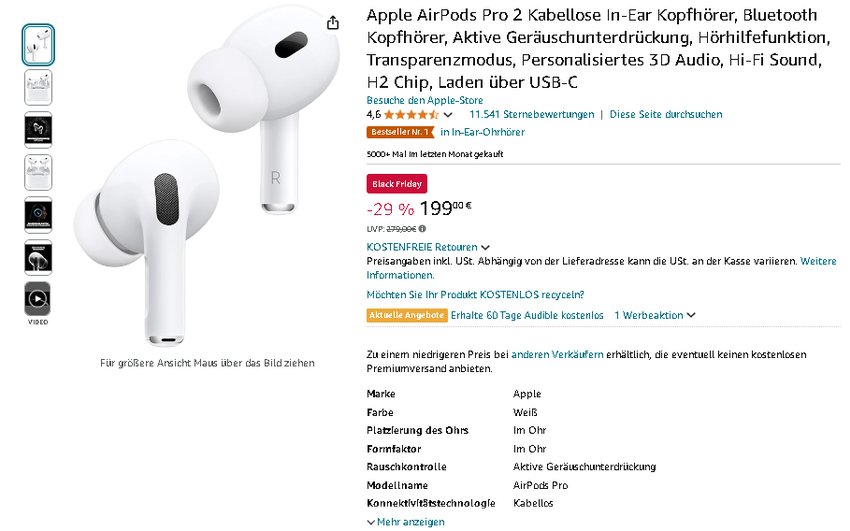Click the info icon next to UVP price

tap(424, 229)
